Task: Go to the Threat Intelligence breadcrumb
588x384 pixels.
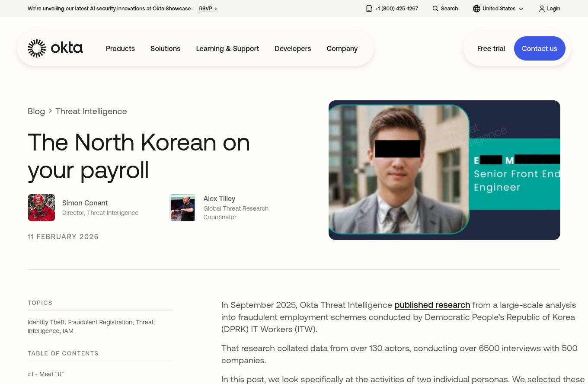Action: click(x=91, y=111)
